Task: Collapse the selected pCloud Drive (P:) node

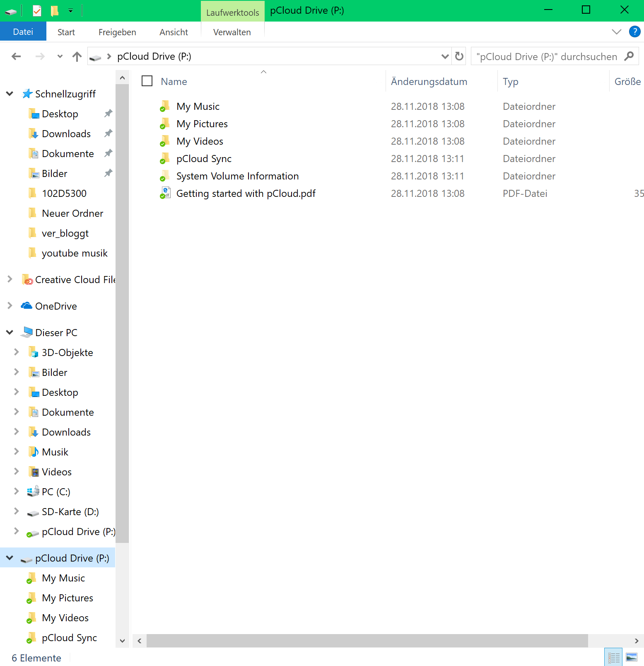Action: pyautogui.click(x=10, y=558)
